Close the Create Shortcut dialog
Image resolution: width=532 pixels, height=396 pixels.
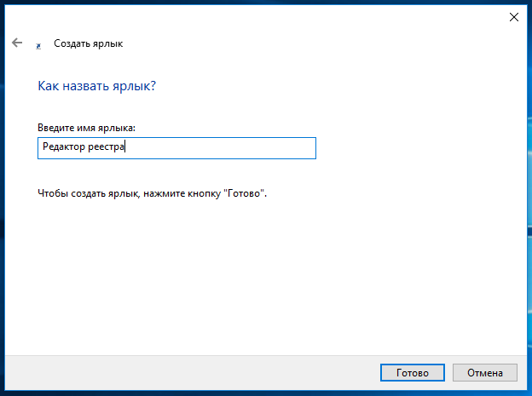click(514, 17)
